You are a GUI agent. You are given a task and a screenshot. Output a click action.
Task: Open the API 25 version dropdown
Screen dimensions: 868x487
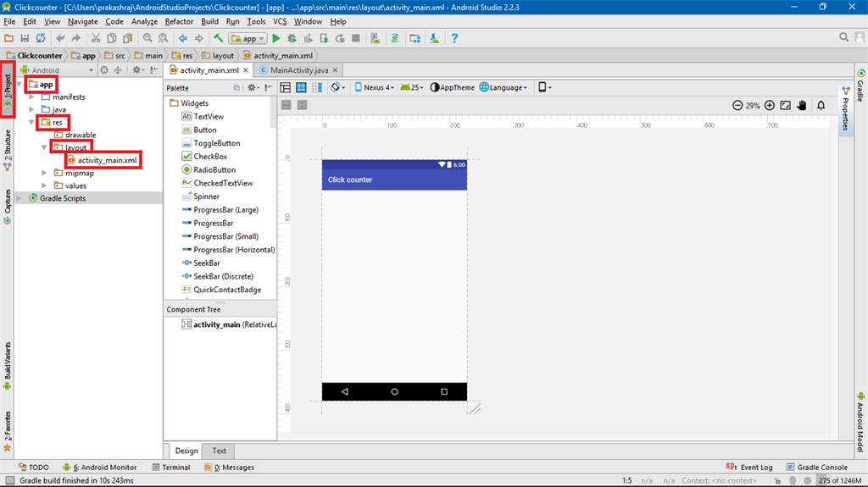tap(412, 87)
